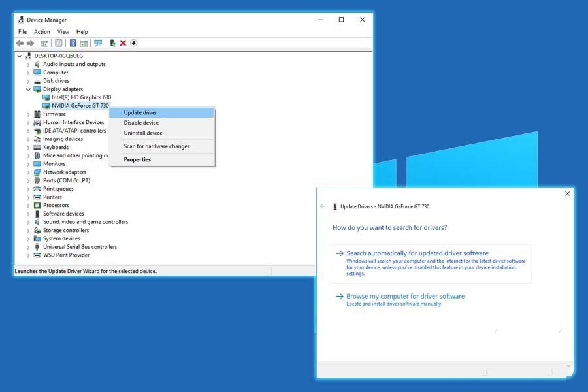The height and width of the screenshot is (392, 588).
Task: Click the Forward arrow in Device Manager toolbar
Action: pyautogui.click(x=30, y=43)
